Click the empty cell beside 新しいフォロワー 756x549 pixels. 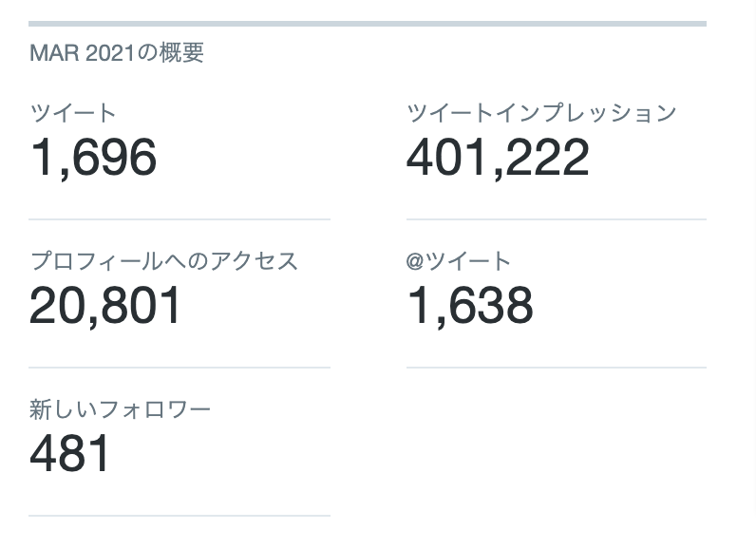point(557,442)
